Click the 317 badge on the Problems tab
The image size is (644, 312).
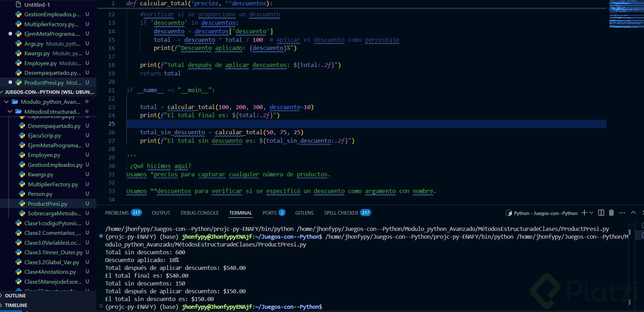[136, 213]
